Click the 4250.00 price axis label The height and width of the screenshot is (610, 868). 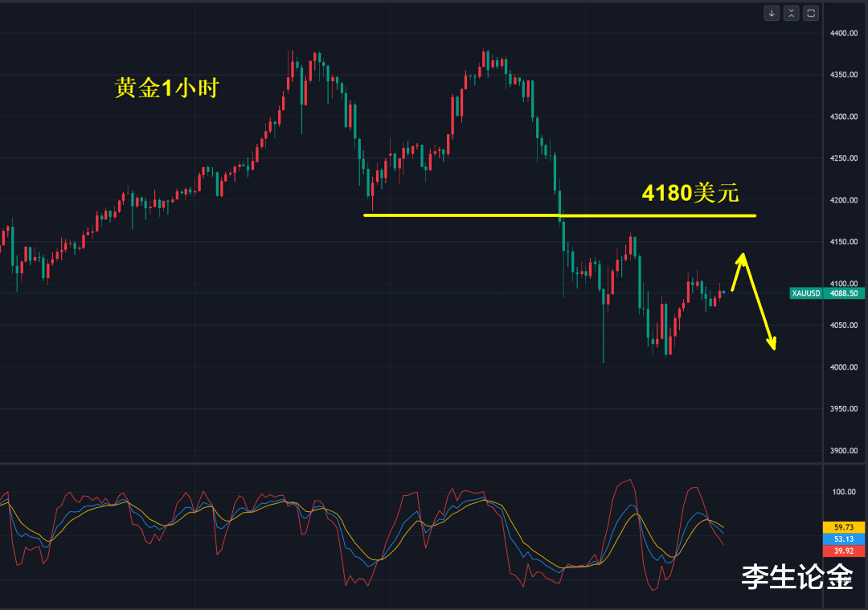pos(844,158)
